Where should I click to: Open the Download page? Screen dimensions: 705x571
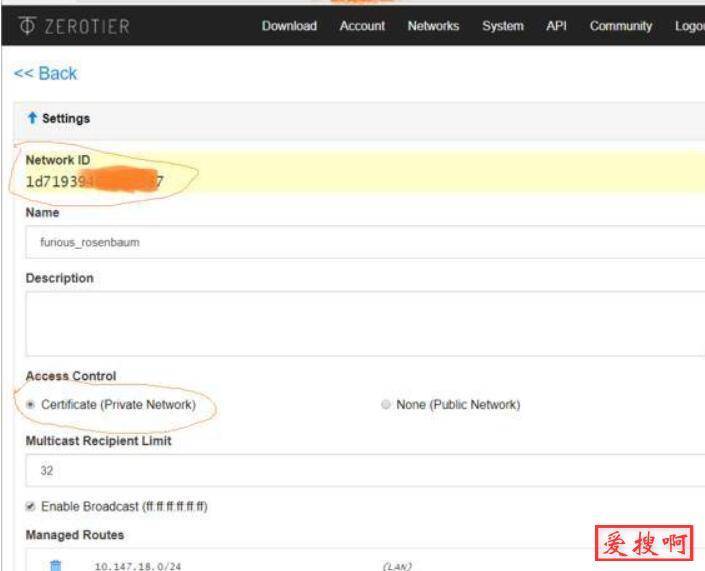(x=289, y=26)
